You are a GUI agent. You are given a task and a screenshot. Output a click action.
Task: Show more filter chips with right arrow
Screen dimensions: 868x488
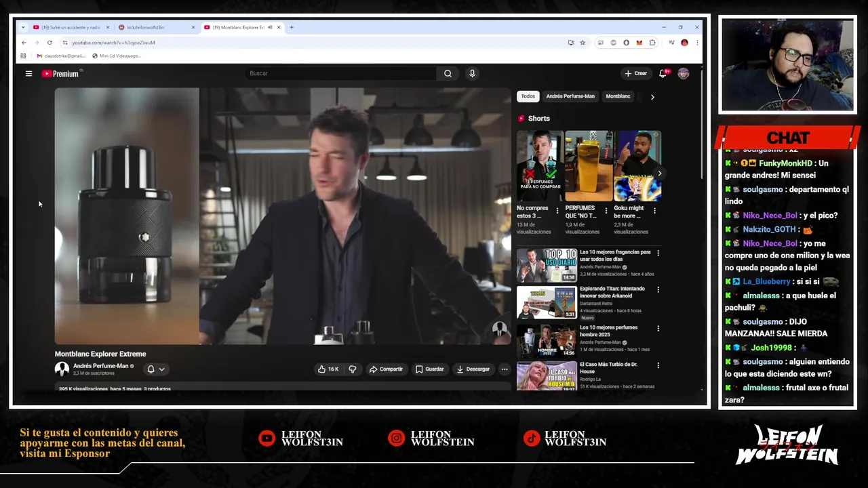[652, 97]
